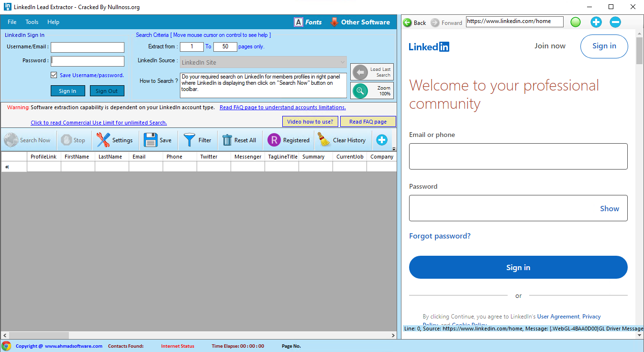Expand the toolbar overflow arrow
Image resolution: width=644 pixels, height=352 pixels.
[x=394, y=149]
